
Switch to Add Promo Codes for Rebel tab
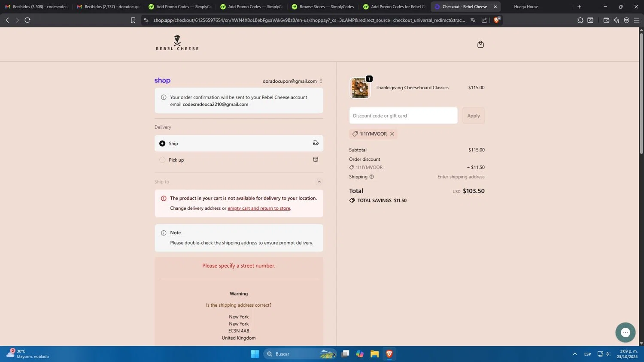[x=394, y=7]
